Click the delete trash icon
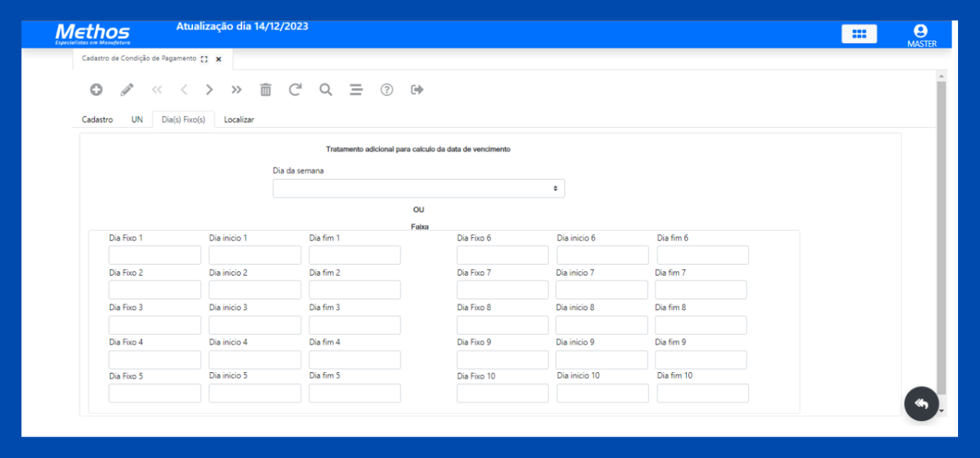The height and width of the screenshot is (458, 980). click(x=265, y=89)
